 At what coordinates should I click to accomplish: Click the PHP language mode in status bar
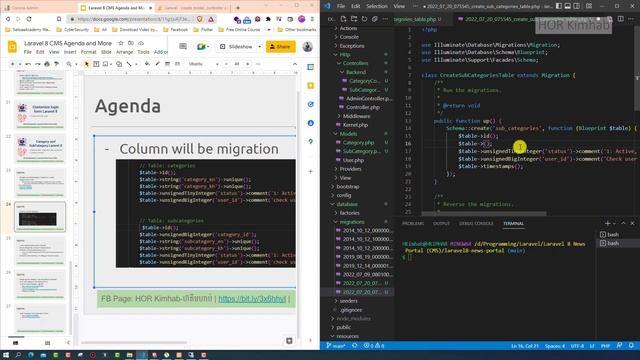click(x=605, y=346)
